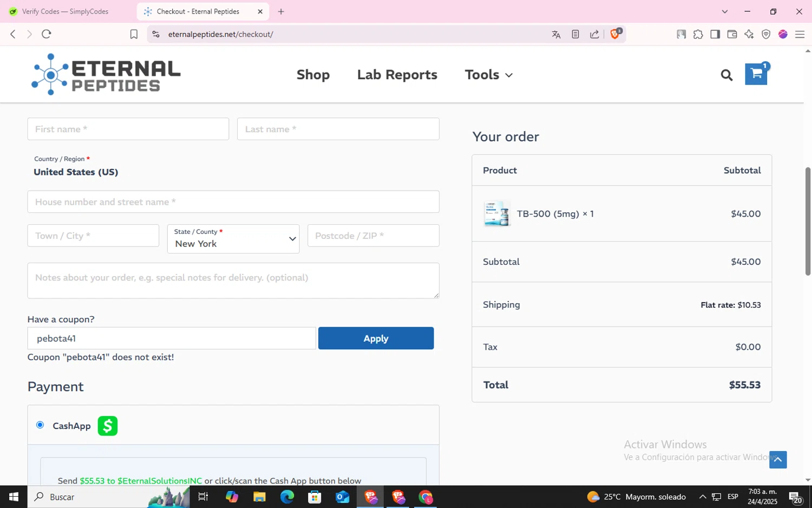
Task: Click the Windows Buscar search box
Action: (x=108, y=497)
